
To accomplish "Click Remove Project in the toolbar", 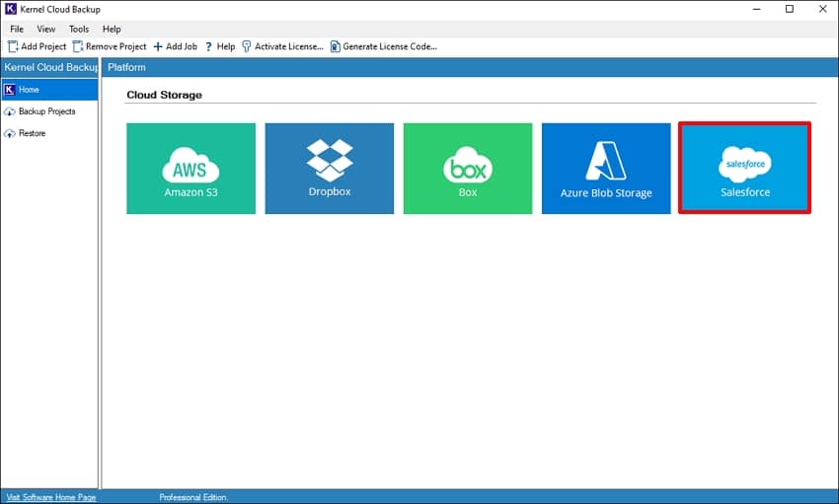I will click(x=110, y=46).
